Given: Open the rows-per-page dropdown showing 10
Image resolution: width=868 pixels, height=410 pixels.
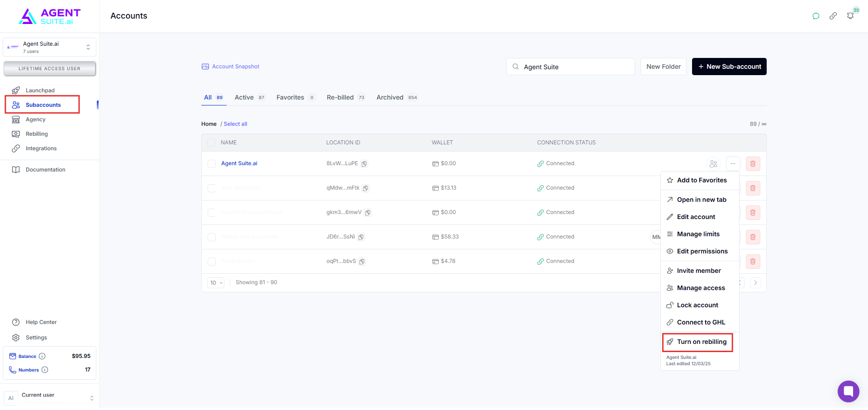Looking at the screenshot, I should coord(216,283).
